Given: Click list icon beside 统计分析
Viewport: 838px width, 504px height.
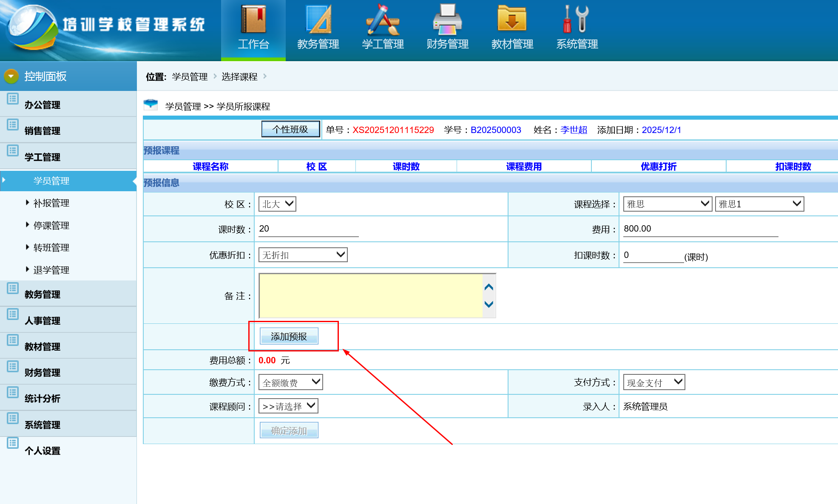Looking at the screenshot, I should point(13,392).
